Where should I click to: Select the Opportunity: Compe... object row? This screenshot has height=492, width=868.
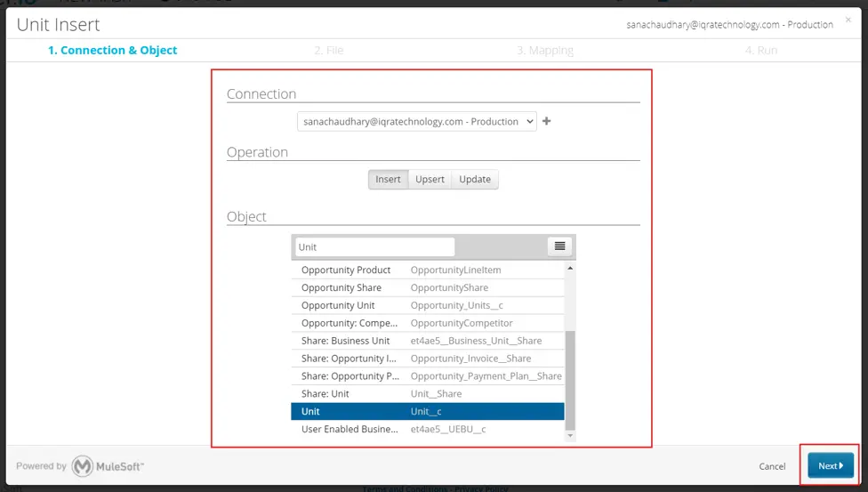pos(428,323)
